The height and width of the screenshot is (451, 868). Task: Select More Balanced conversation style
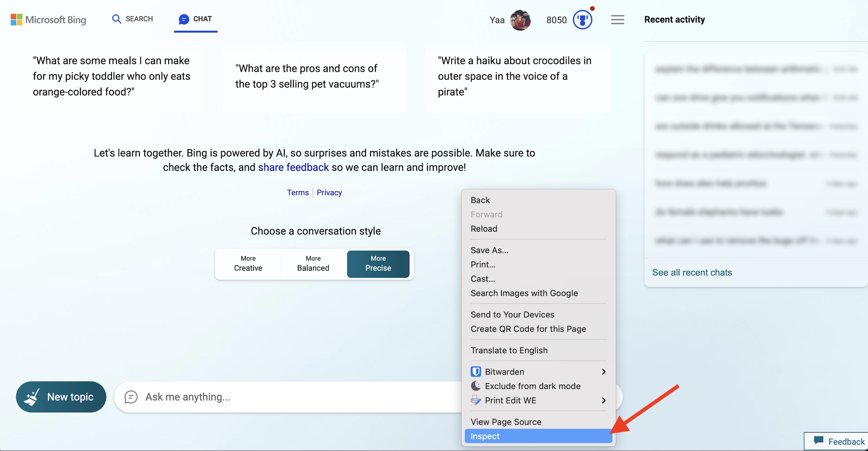click(x=313, y=264)
